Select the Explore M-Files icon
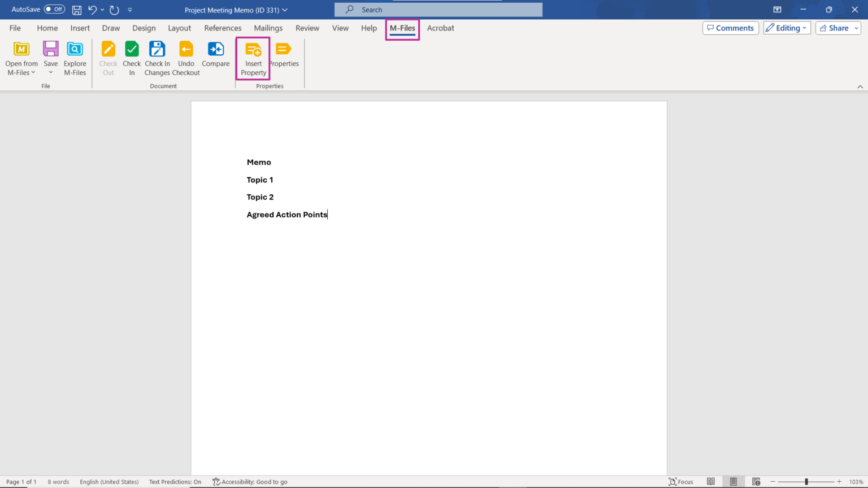 click(75, 56)
